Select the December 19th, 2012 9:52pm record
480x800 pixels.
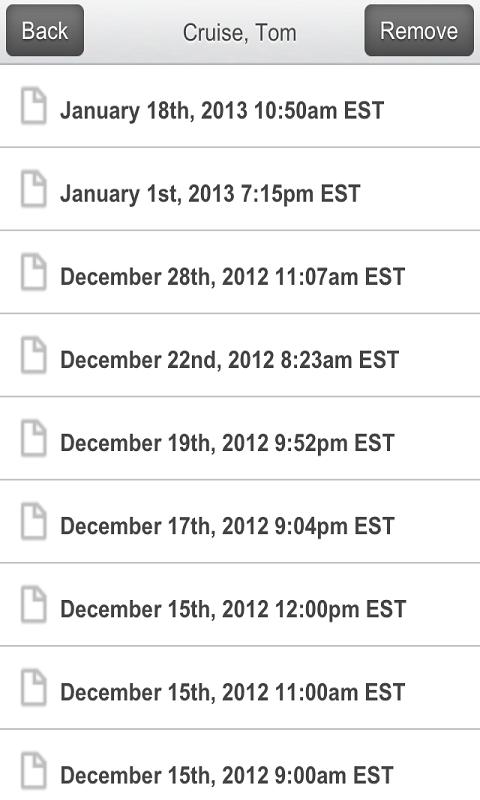[240, 439]
